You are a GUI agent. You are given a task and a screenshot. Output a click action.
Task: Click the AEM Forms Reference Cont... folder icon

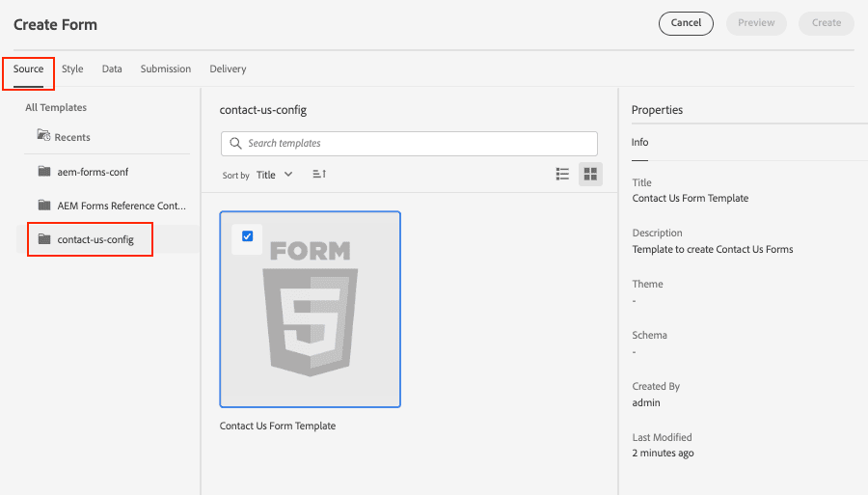[x=44, y=205]
